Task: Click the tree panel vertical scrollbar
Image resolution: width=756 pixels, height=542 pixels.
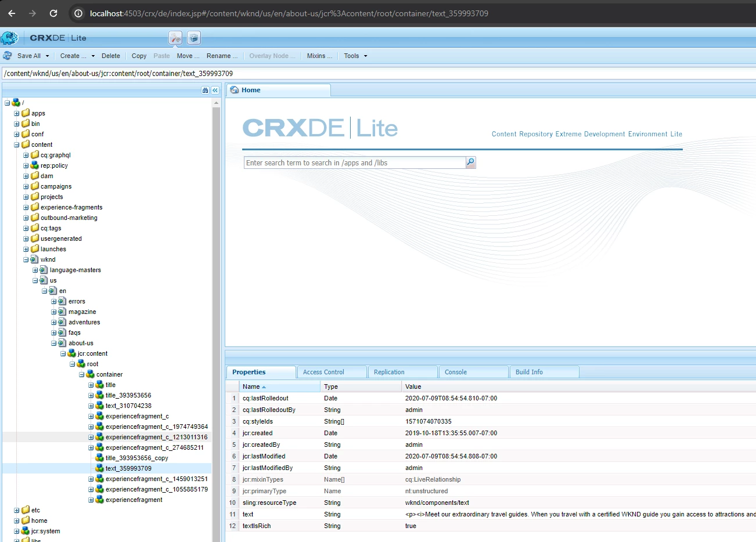Action: 217,319
